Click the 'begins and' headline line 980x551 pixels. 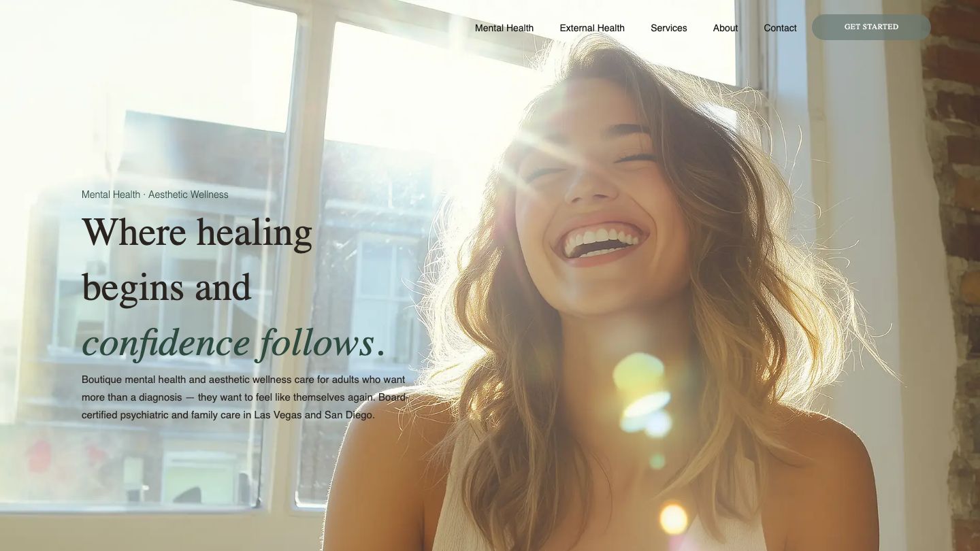[167, 288]
